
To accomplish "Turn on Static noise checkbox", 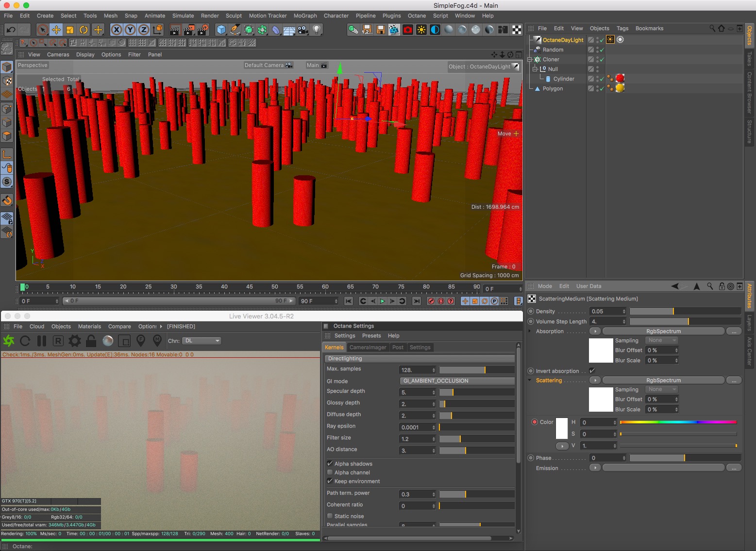I will (x=330, y=516).
